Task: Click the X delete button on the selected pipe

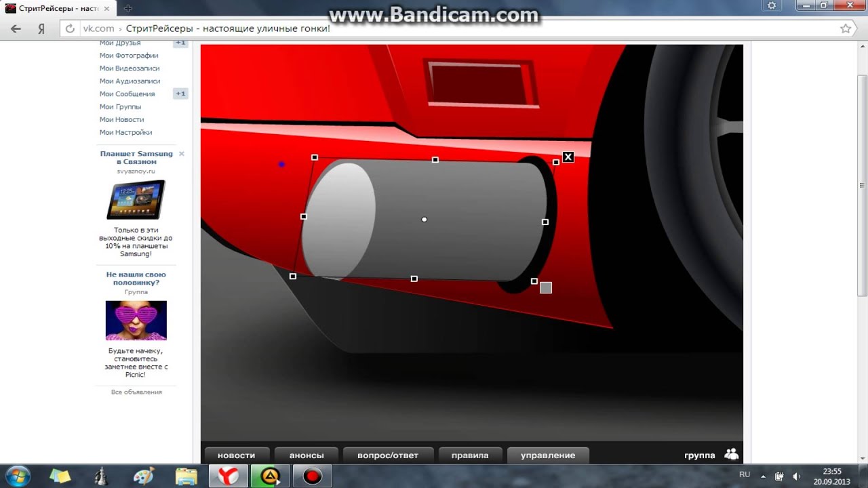Action: tap(568, 157)
